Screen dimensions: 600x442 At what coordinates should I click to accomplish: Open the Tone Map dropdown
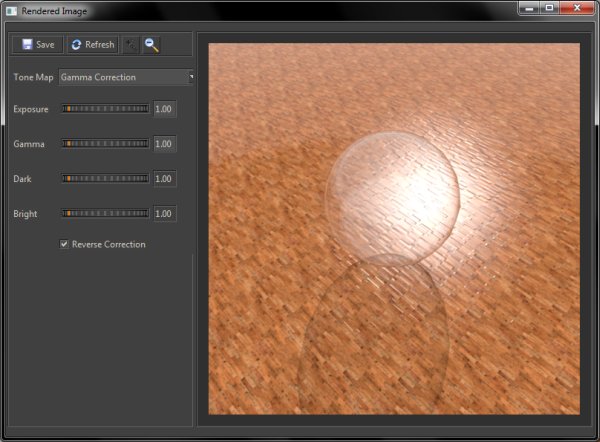coord(126,77)
